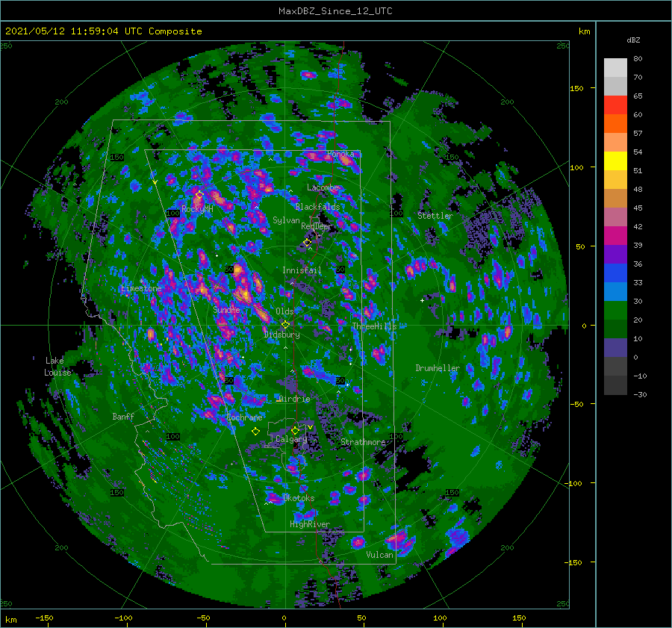The width and height of the screenshot is (672, 628).
Task: Click the timestamp 2021/05/12 11:59:04 UTC Composite
Action: click(103, 31)
